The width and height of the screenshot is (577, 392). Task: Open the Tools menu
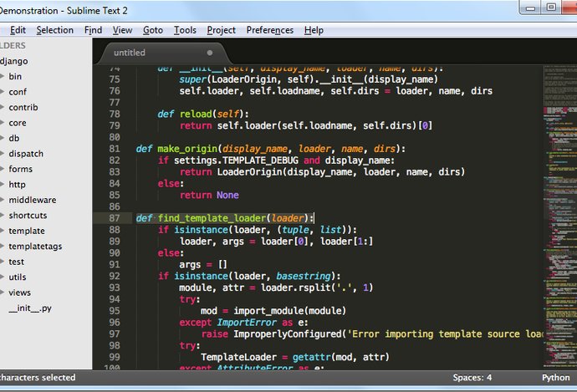185,30
